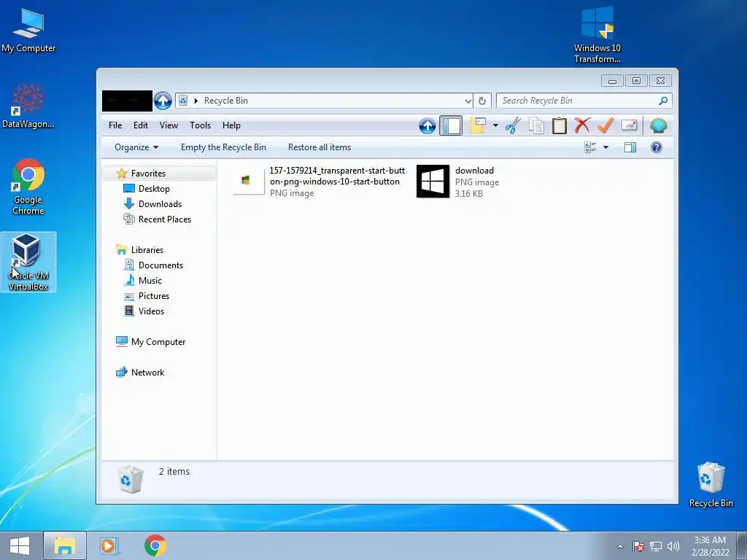Select the 157-1579214_transparent-start-button file
This screenshot has height=560, width=747.
[x=319, y=182]
